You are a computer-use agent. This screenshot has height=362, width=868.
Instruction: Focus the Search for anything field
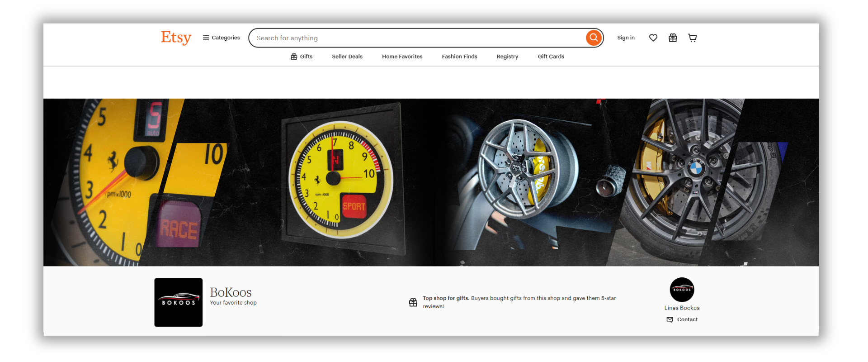click(x=416, y=38)
